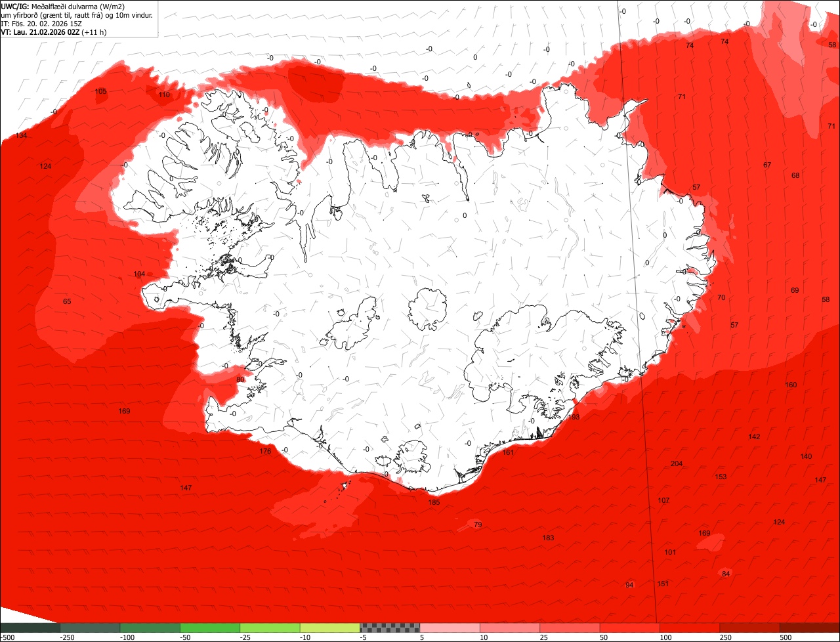
Task: Click the light green swatch between -25 and -10
Action: click(x=270, y=628)
